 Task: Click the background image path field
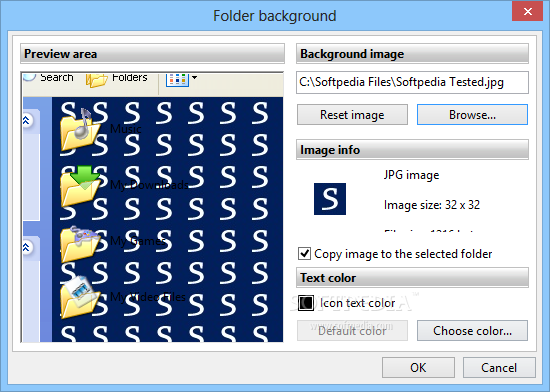[412, 82]
